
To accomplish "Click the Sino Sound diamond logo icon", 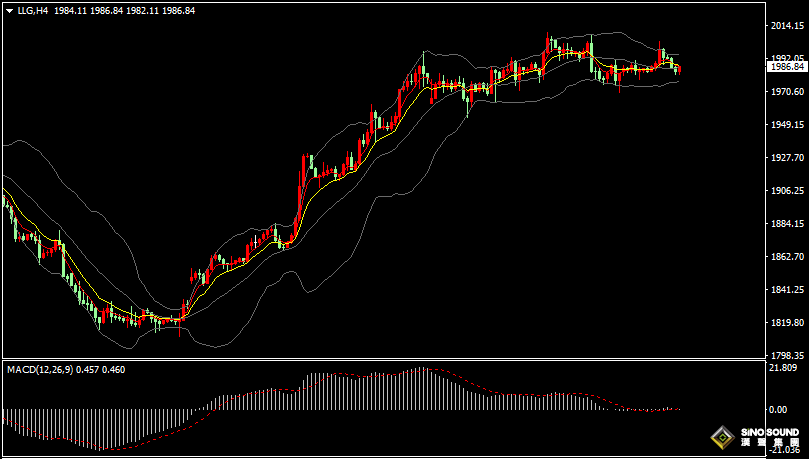I will click(722, 436).
